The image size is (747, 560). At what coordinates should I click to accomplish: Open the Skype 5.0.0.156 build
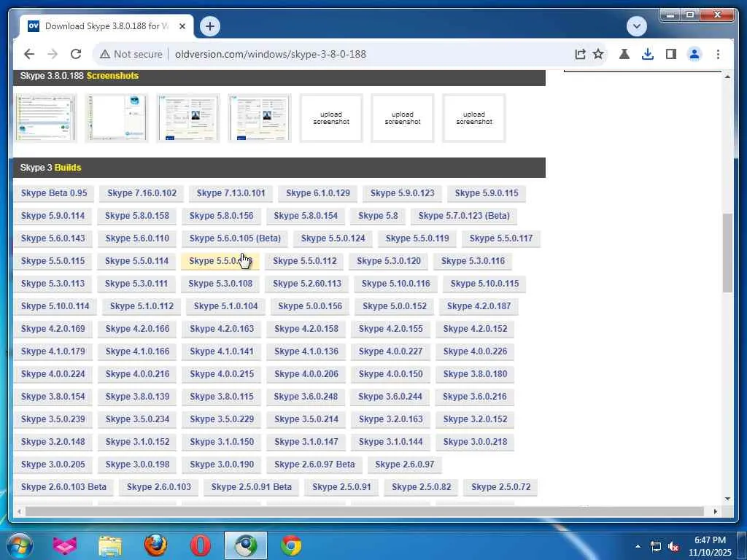click(x=310, y=306)
